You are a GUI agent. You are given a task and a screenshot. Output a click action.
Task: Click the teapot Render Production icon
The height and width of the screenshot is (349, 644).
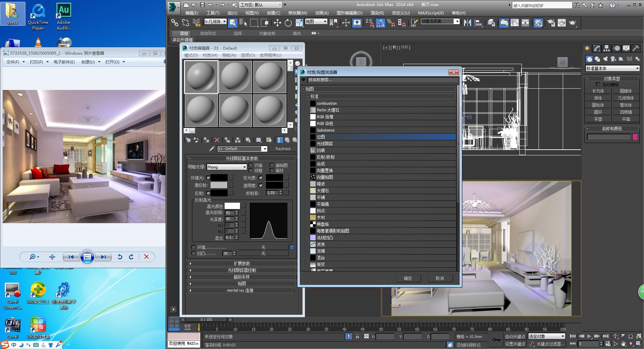coord(572,22)
